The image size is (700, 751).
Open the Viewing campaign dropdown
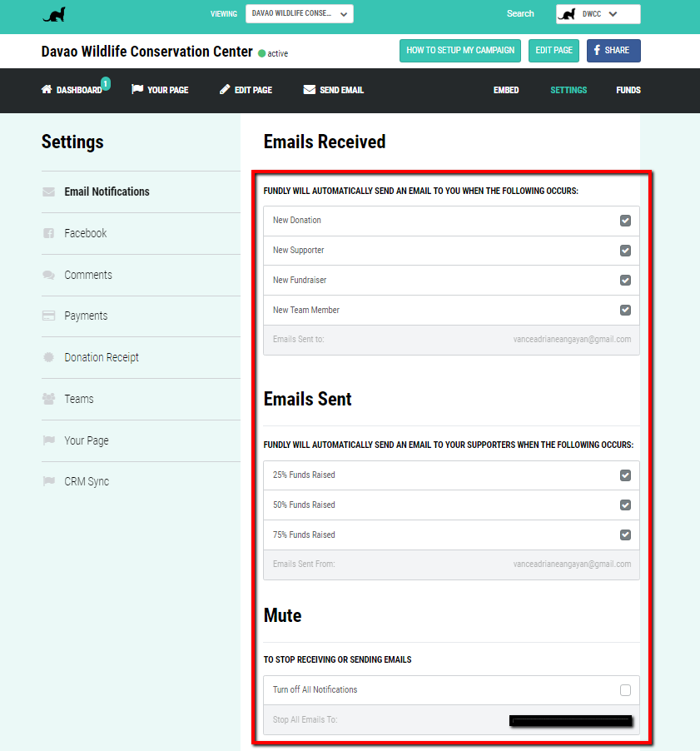pos(300,14)
